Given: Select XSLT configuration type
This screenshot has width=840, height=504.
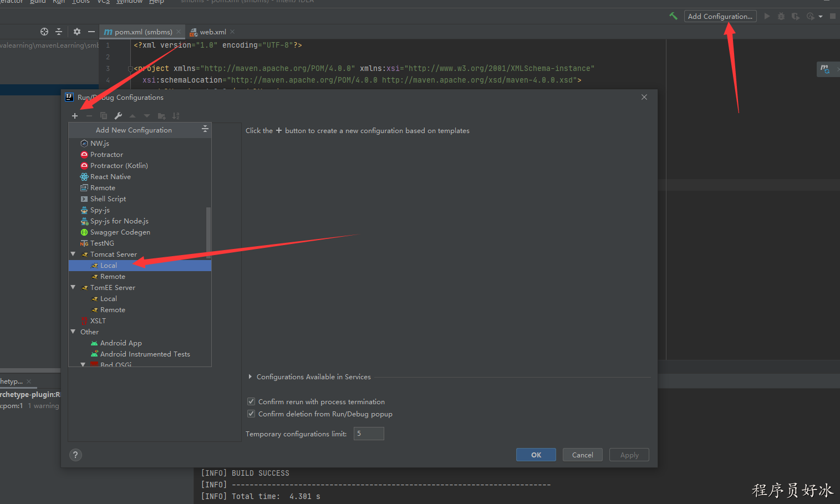Looking at the screenshot, I should coord(140,320).
